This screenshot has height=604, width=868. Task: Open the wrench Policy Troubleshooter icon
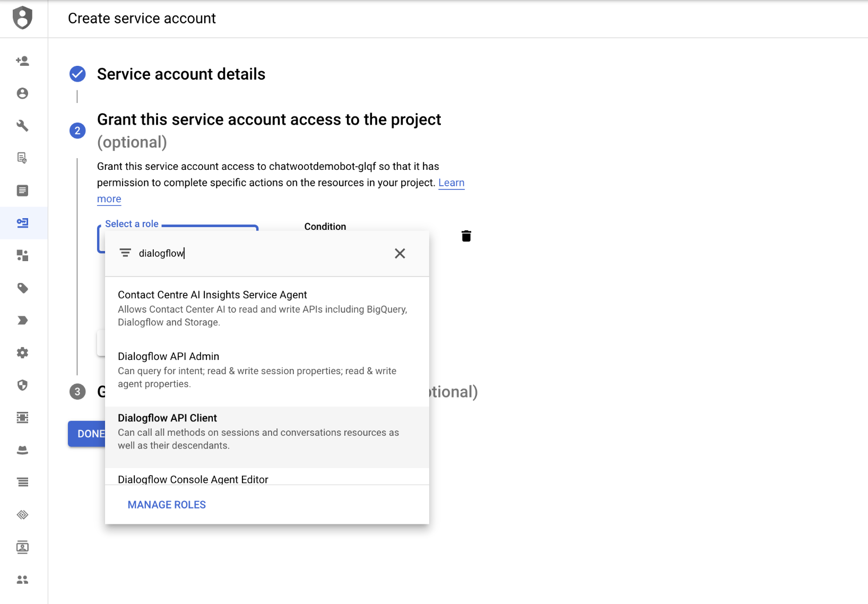tap(22, 126)
